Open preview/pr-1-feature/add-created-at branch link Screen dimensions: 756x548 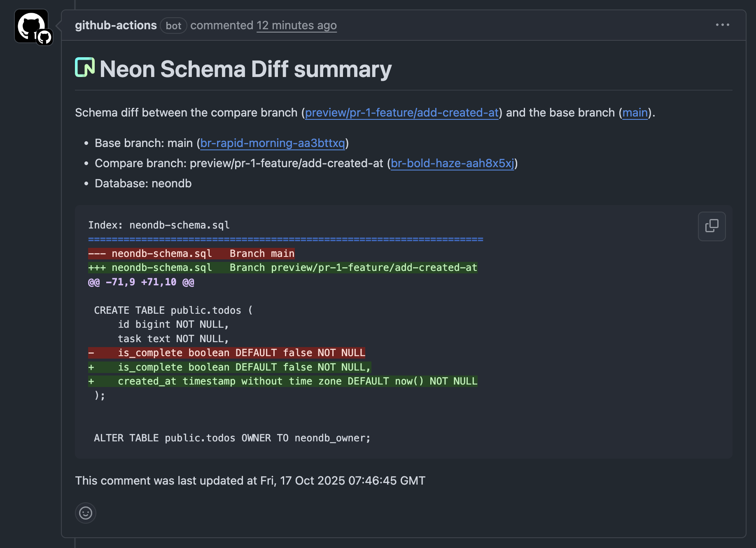click(401, 112)
